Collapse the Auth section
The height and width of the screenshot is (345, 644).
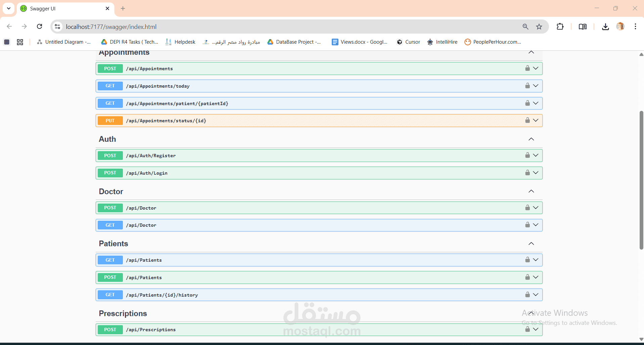tap(531, 139)
